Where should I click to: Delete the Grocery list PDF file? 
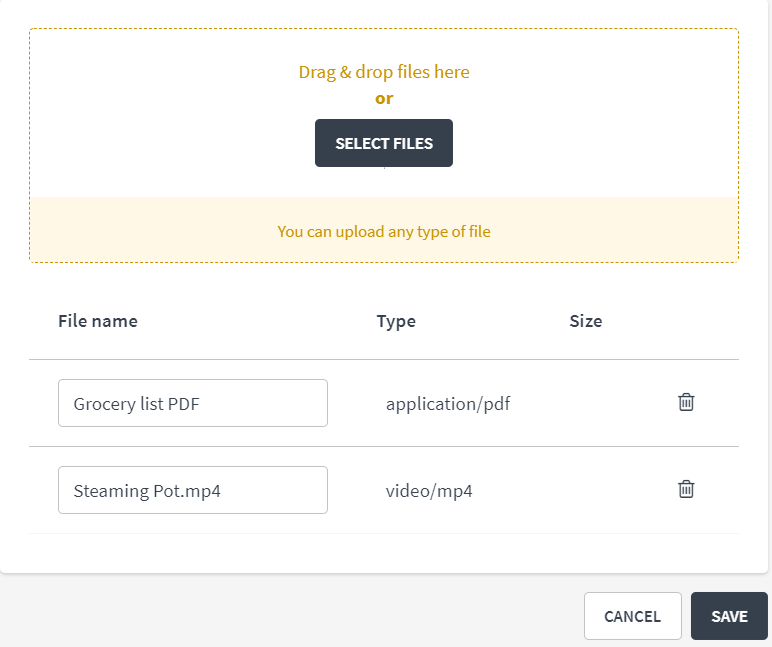686,402
